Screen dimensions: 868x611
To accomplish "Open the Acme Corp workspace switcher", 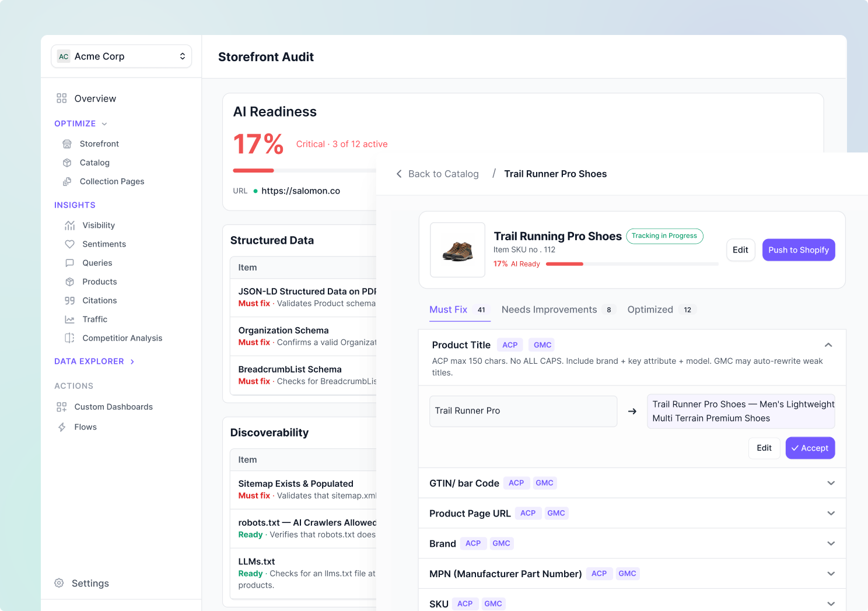I will tap(121, 57).
